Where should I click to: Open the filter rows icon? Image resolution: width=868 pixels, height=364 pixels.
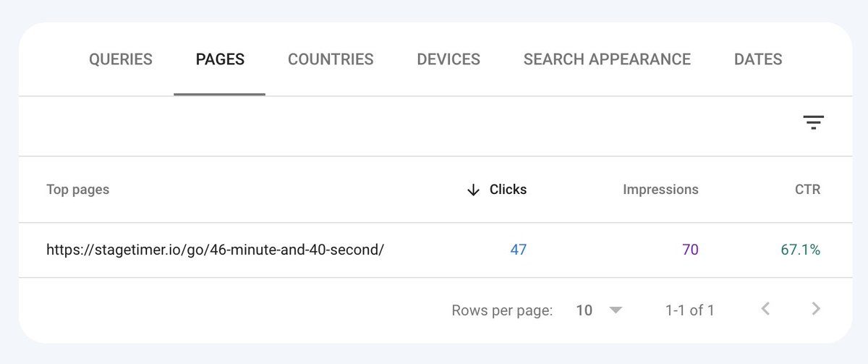click(814, 123)
